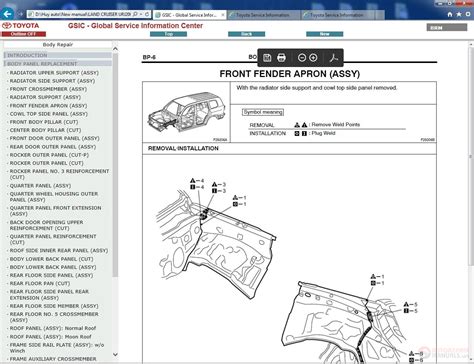Click the sidebar scroll up arrow
The image size is (474, 364).
[x=115, y=49]
